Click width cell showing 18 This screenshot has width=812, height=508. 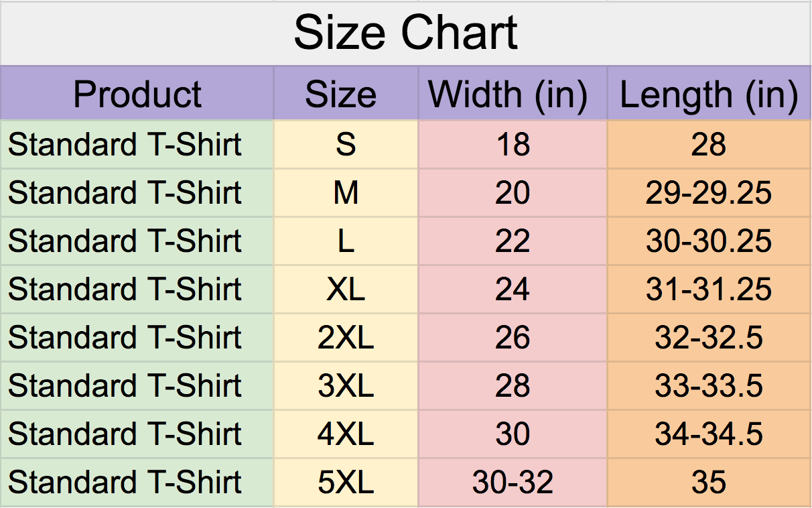click(x=513, y=145)
